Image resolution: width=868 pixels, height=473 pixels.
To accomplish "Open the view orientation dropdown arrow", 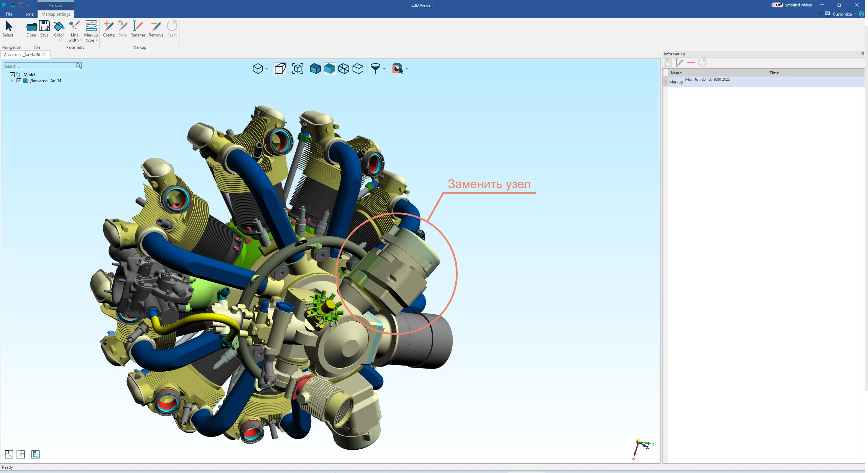I will pyautogui.click(x=267, y=69).
